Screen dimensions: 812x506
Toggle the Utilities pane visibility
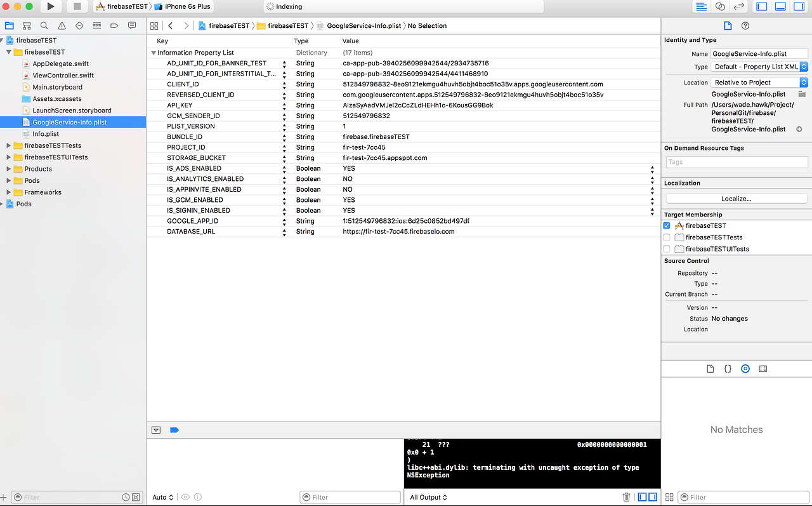[799, 6]
